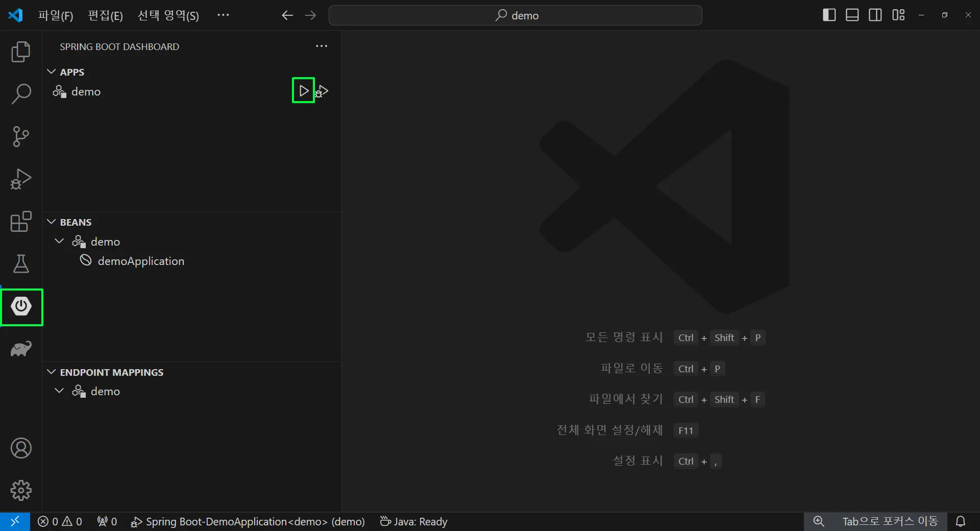Click the Java: Ready status item
980x531 pixels.
coord(414,521)
